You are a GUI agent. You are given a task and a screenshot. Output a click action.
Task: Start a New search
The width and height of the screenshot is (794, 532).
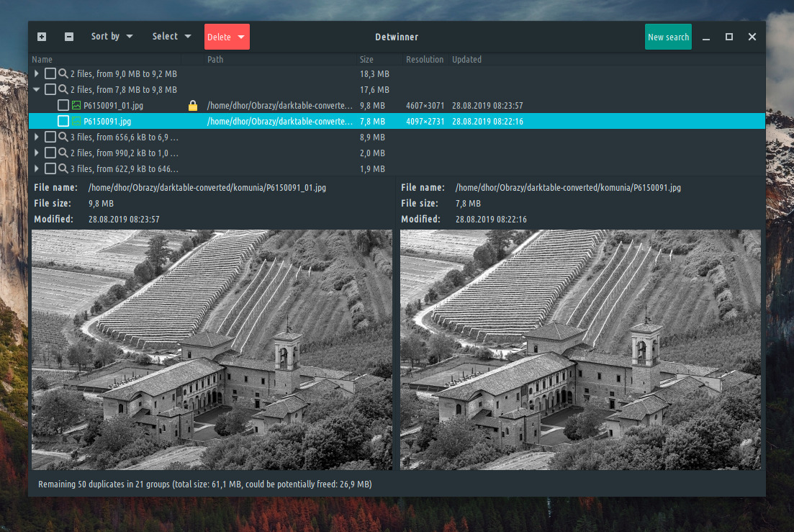click(668, 37)
